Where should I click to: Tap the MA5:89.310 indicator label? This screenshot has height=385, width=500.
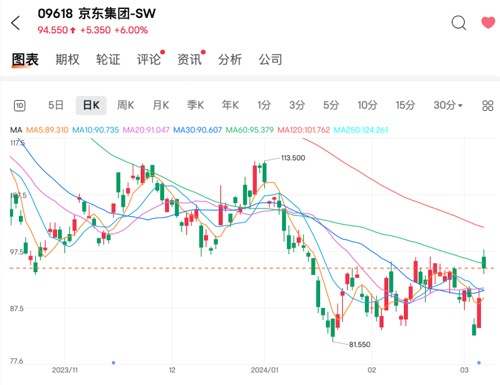[x=47, y=130]
